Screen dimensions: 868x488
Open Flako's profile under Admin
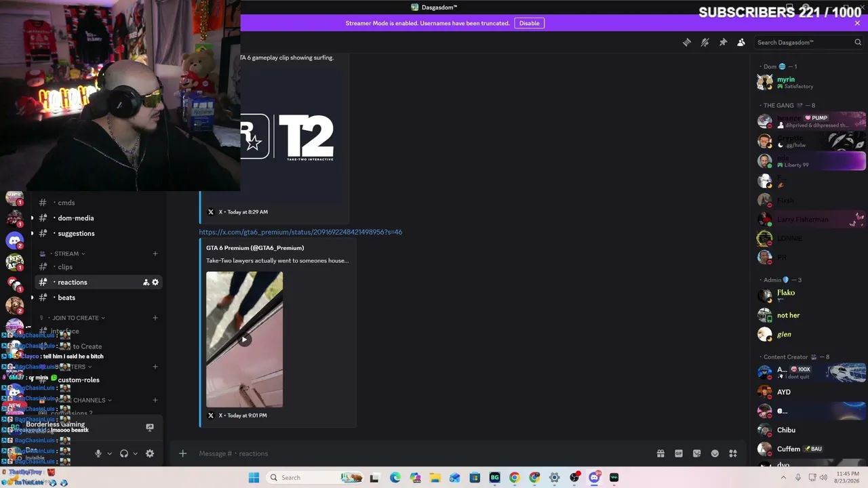(x=811, y=296)
